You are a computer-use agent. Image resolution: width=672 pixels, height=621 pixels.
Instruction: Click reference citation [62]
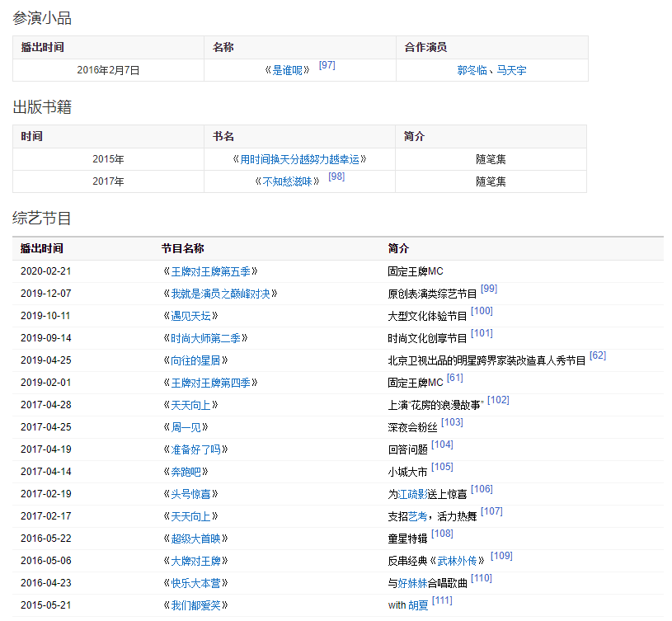point(597,355)
